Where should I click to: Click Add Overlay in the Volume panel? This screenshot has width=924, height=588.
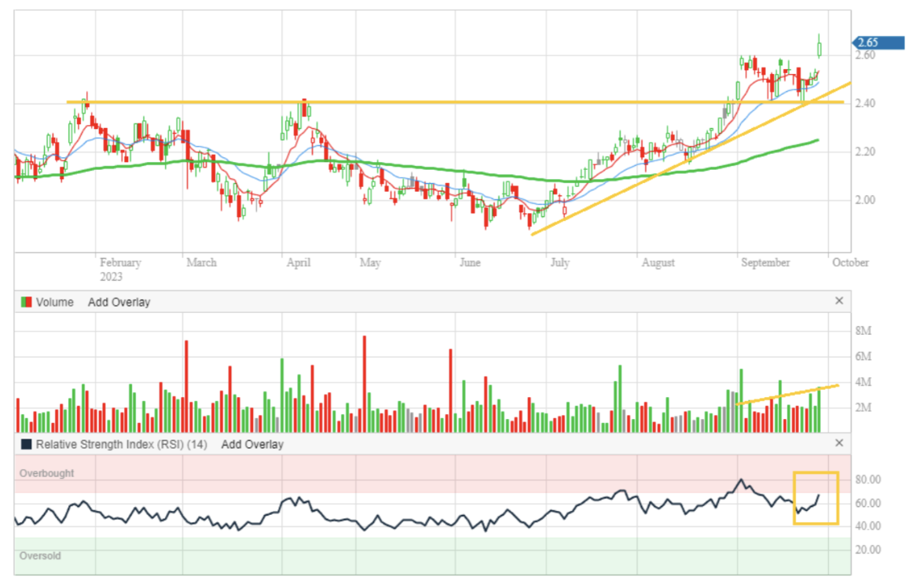[x=119, y=302]
